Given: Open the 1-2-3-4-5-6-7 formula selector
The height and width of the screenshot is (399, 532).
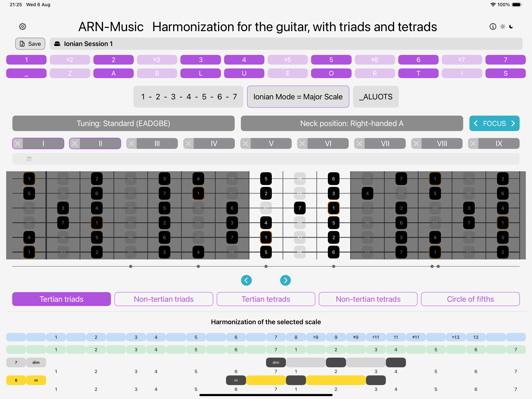Looking at the screenshot, I should [x=188, y=97].
